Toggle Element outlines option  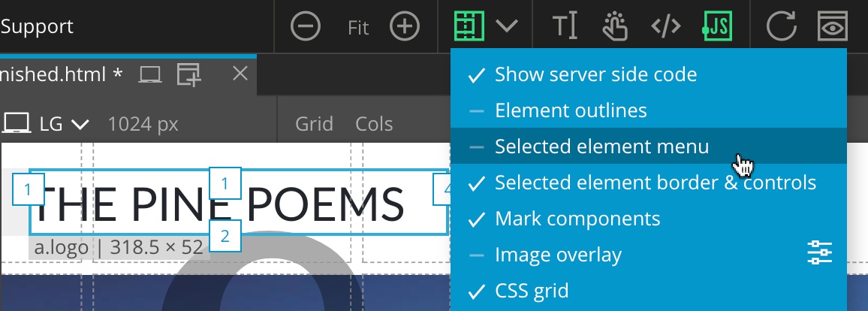click(649, 110)
